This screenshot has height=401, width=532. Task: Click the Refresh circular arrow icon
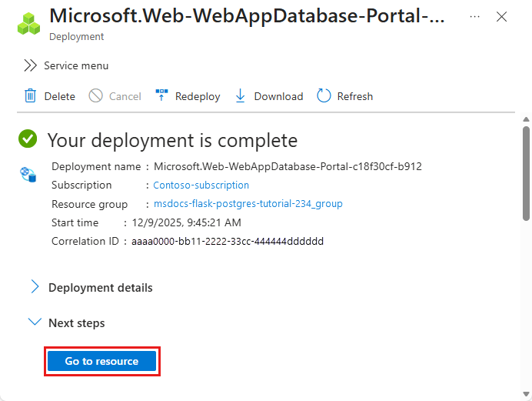click(x=324, y=96)
